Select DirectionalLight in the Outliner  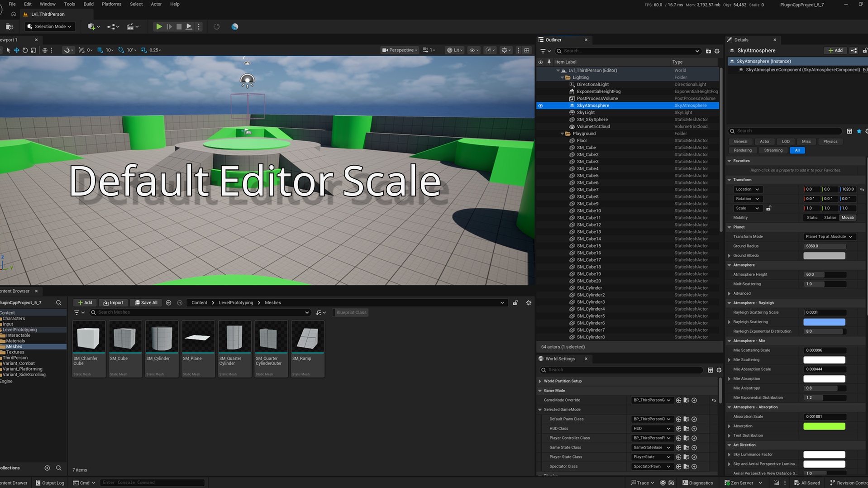click(592, 85)
